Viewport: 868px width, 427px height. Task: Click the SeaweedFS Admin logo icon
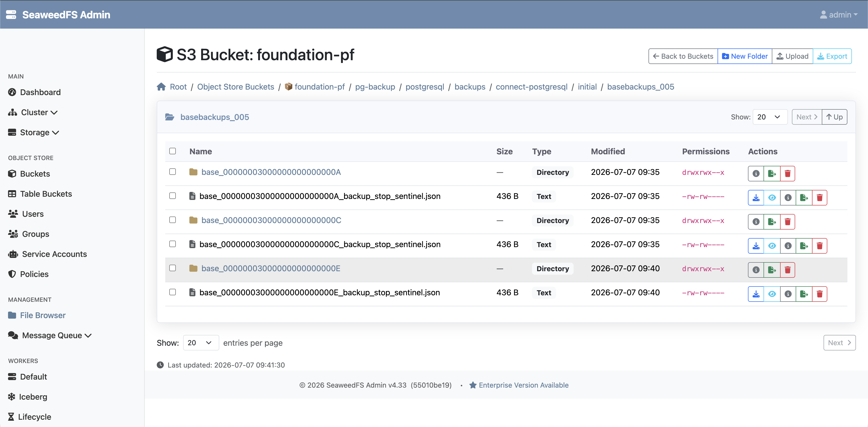11,15
